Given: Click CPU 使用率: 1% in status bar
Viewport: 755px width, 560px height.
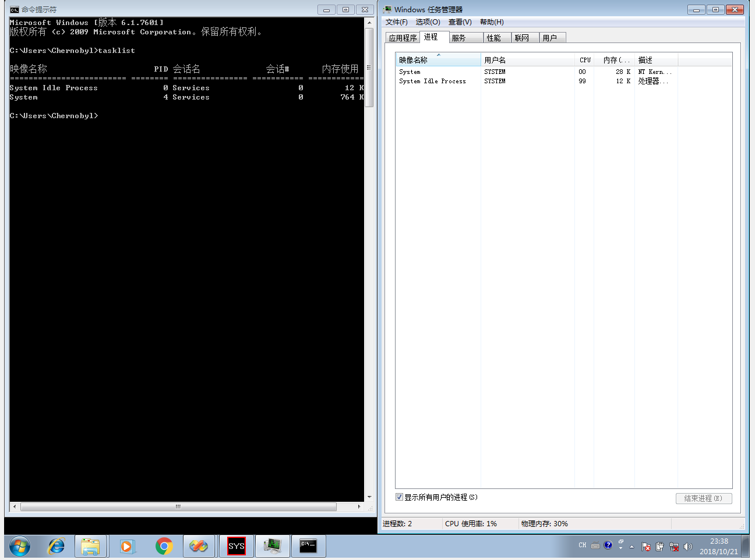Looking at the screenshot, I should 471,523.
